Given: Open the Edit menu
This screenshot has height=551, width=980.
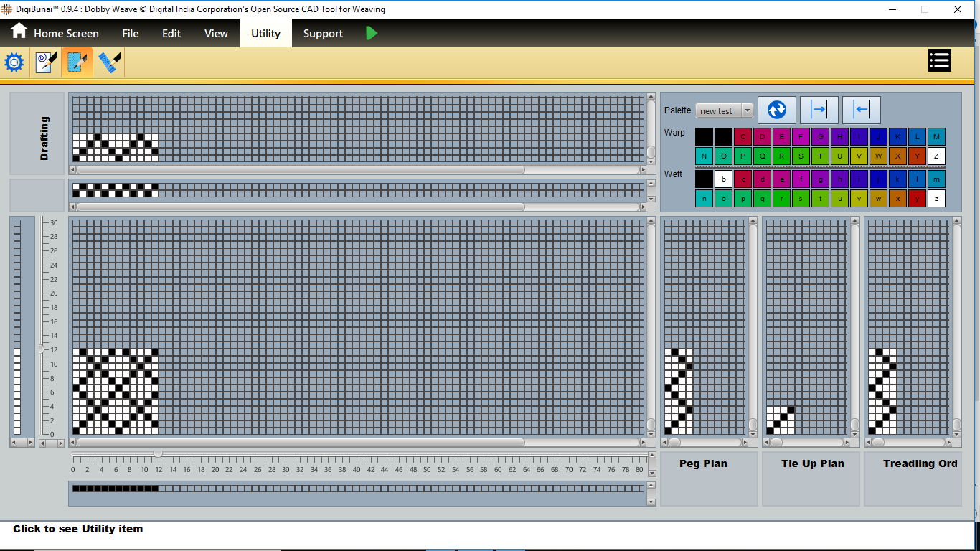Looking at the screenshot, I should click(171, 33).
